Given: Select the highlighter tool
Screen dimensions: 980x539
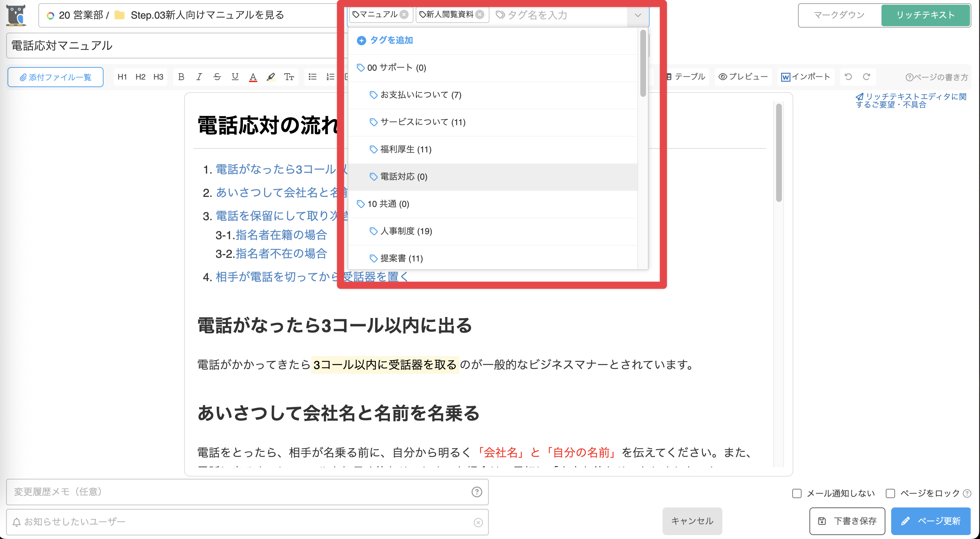Looking at the screenshot, I should pyautogui.click(x=271, y=76).
